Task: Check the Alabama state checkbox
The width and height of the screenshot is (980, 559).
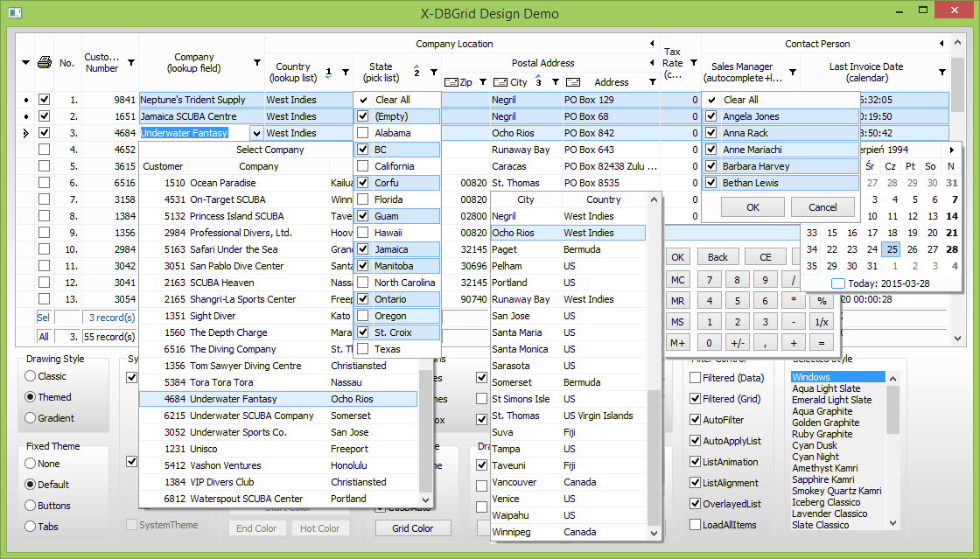Action: (362, 133)
